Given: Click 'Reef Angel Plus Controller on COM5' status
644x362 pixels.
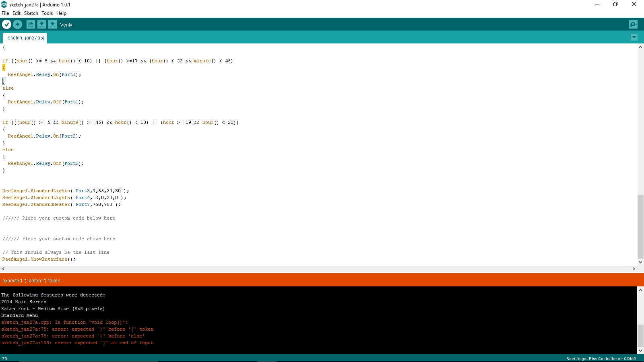Looking at the screenshot, I should pyautogui.click(x=601, y=358).
